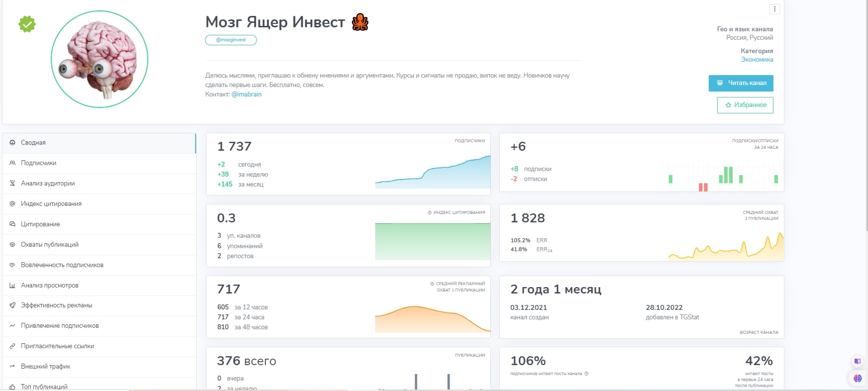Click the +6 subscriptions value

coord(518,147)
